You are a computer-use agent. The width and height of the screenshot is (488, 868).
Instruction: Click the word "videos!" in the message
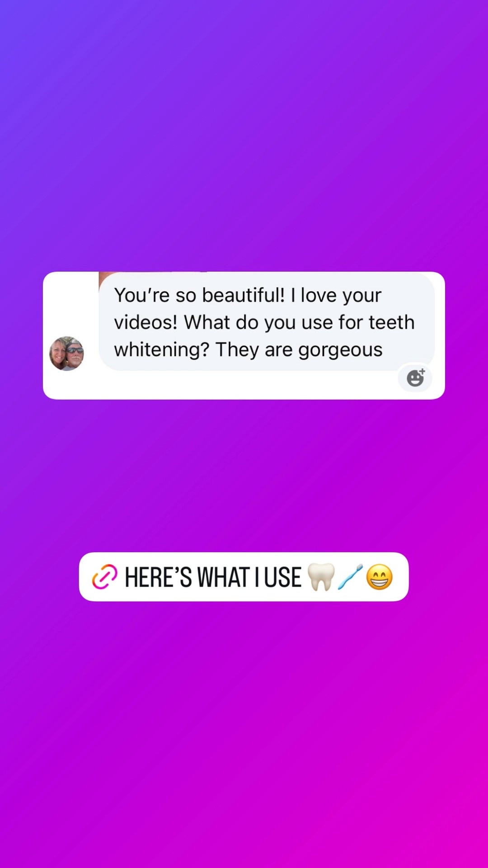pos(146,322)
